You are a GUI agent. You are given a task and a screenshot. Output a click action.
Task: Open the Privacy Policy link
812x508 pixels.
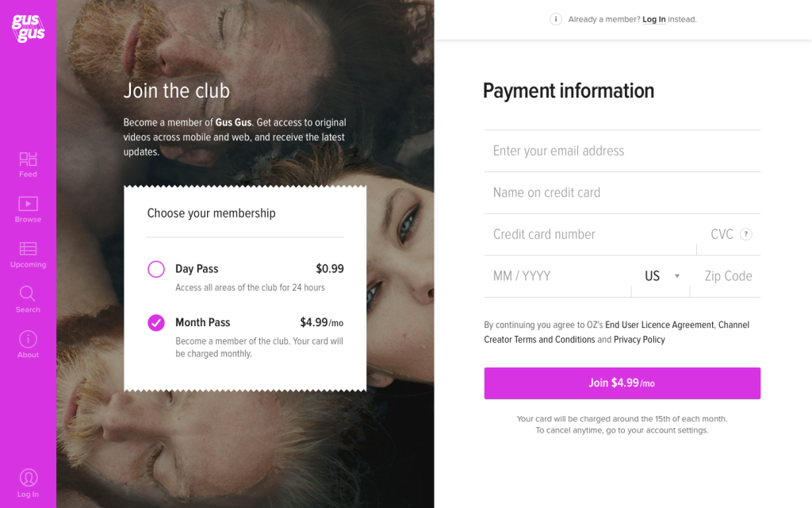[639, 340]
